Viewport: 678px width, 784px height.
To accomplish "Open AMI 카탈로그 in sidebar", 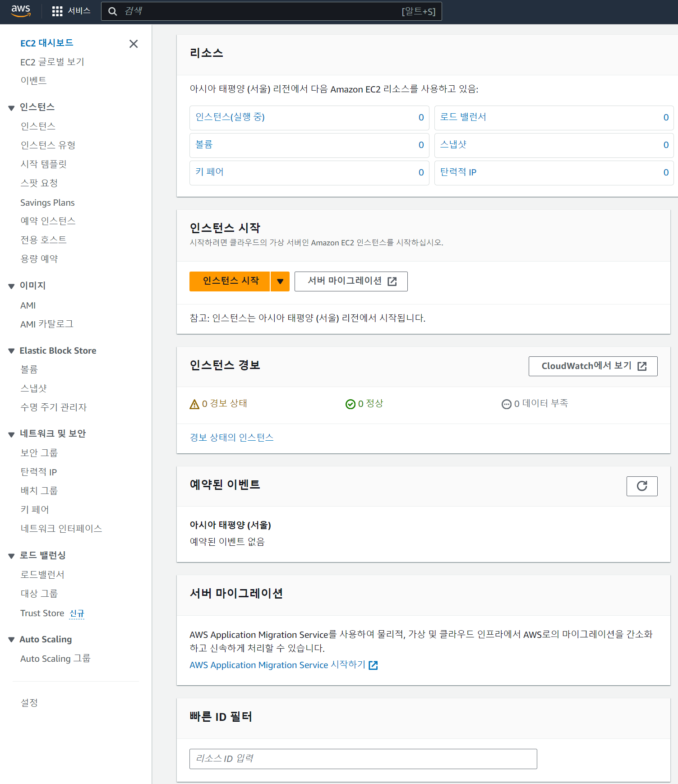I will coord(47,324).
